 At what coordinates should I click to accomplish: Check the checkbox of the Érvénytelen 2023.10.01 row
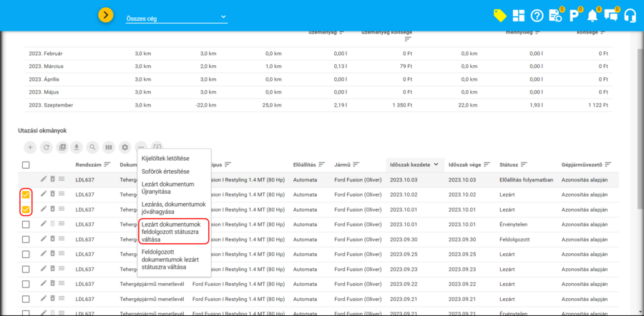26,224
